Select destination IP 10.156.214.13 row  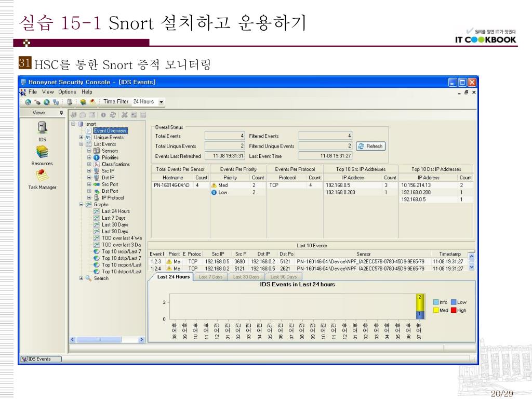pos(436,185)
